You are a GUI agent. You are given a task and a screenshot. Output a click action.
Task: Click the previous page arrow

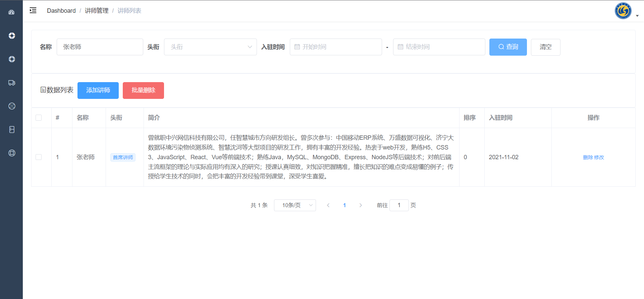pyautogui.click(x=328, y=205)
